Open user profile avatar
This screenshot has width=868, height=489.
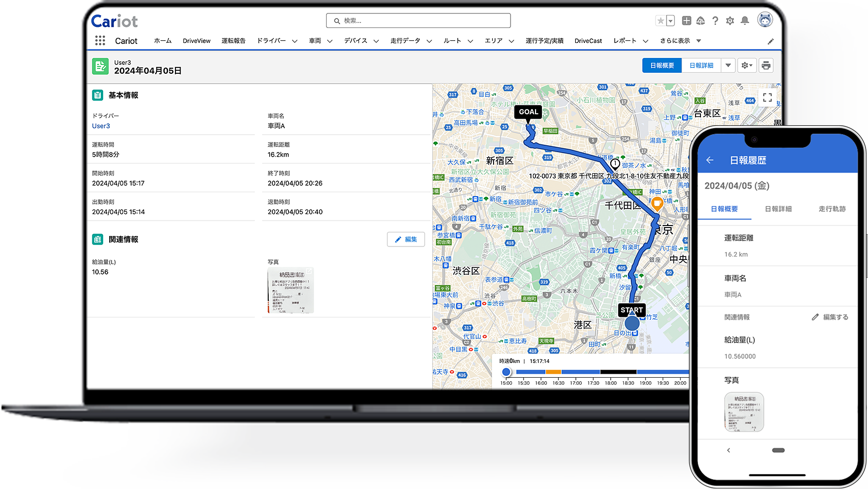(x=765, y=20)
